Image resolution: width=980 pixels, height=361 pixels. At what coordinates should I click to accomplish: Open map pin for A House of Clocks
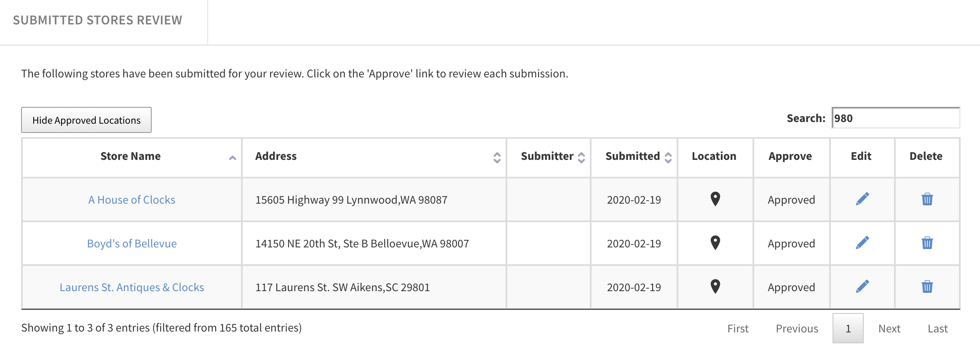pos(715,199)
